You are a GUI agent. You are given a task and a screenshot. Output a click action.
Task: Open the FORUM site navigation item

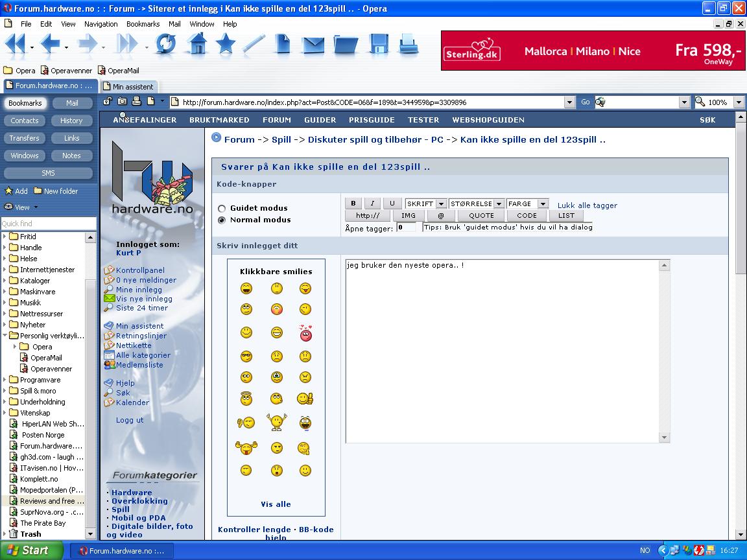[277, 120]
